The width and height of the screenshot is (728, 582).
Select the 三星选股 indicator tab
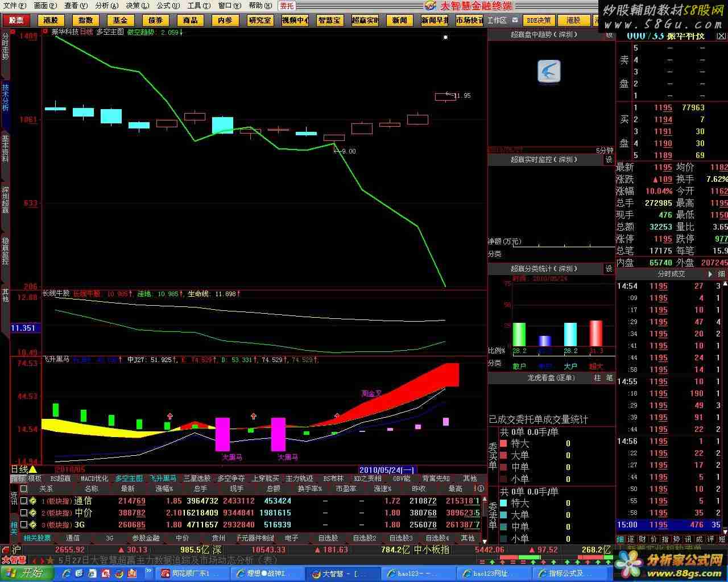197,479
